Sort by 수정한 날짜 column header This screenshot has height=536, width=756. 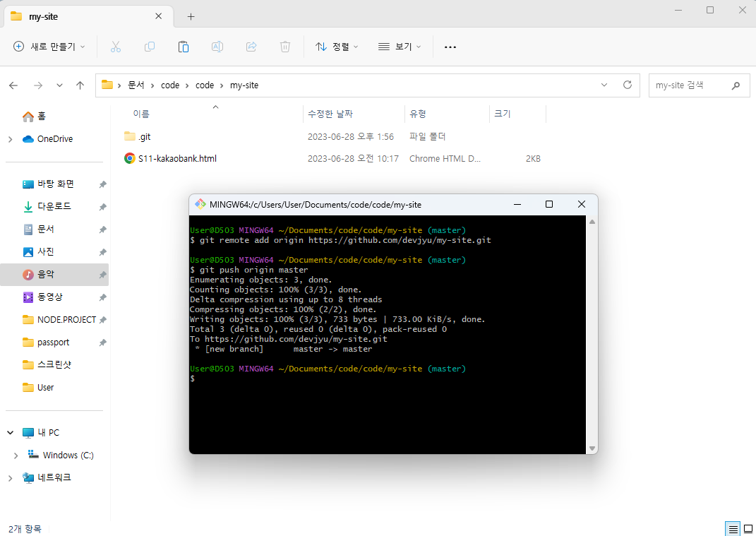(x=330, y=114)
